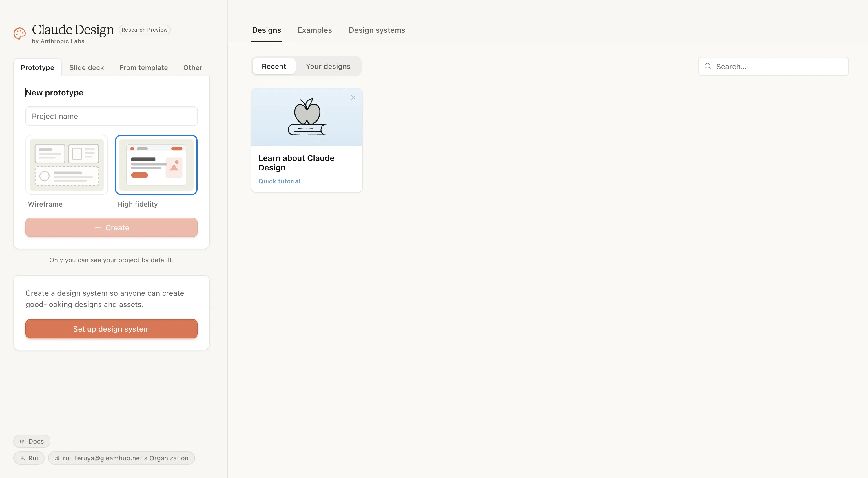Switch to the Recent designs filter
The height and width of the screenshot is (478, 868).
(x=273, y=66)
